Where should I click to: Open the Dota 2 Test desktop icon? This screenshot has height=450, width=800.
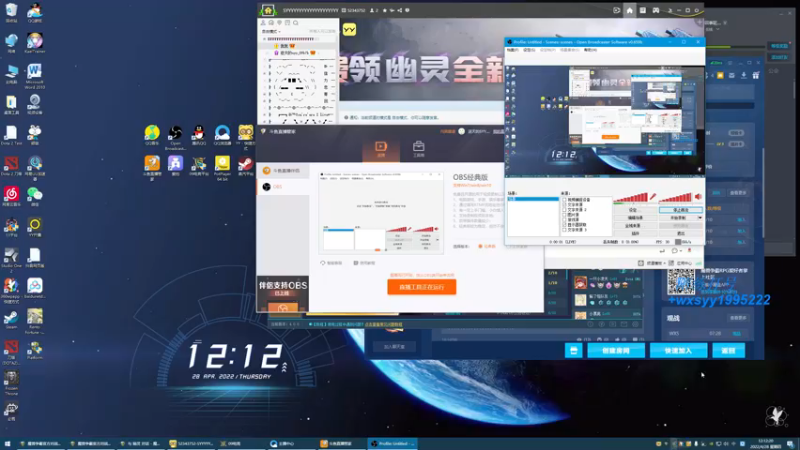[x=11, y=136]
